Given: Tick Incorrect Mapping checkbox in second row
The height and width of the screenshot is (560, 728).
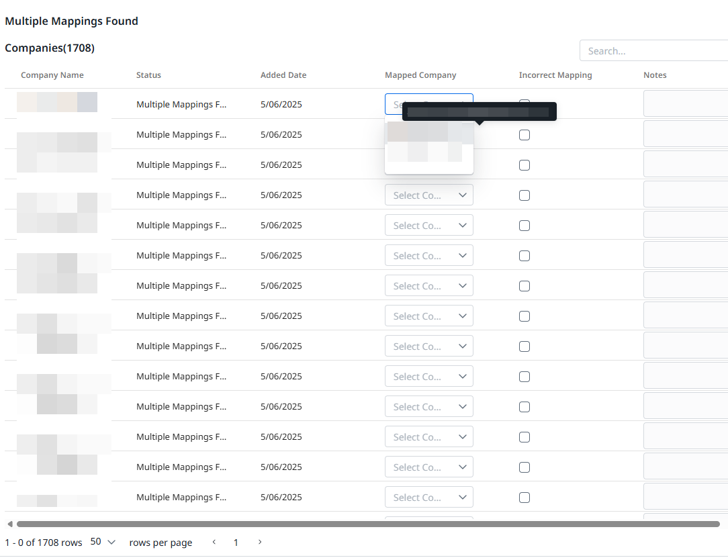Looking at the screenshot, I should pyautogui.click(x=525, y=135).
